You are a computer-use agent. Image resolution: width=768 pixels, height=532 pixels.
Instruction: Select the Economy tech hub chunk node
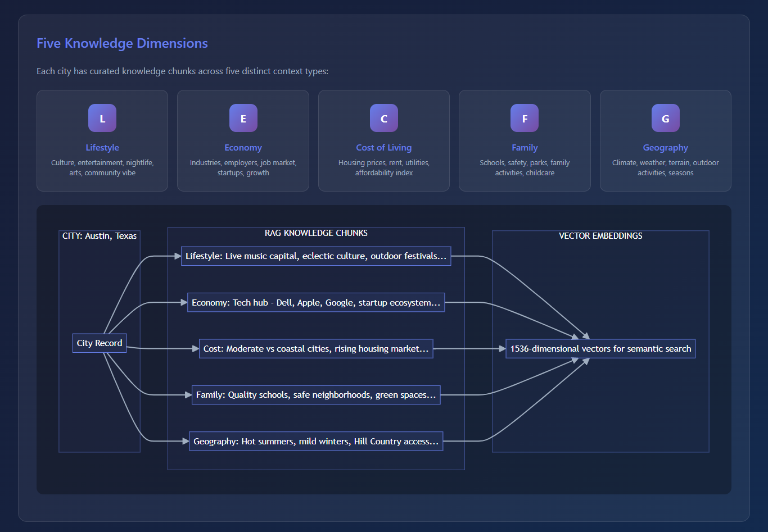click(x=316, y=303)
